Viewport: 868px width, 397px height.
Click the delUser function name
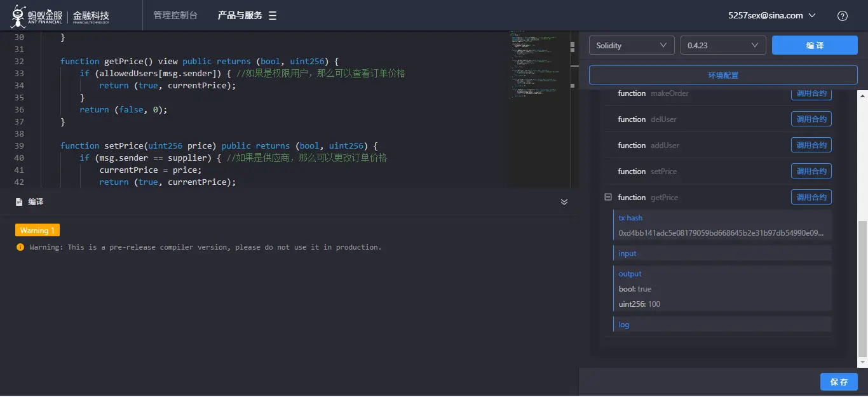tap(664, 119)
